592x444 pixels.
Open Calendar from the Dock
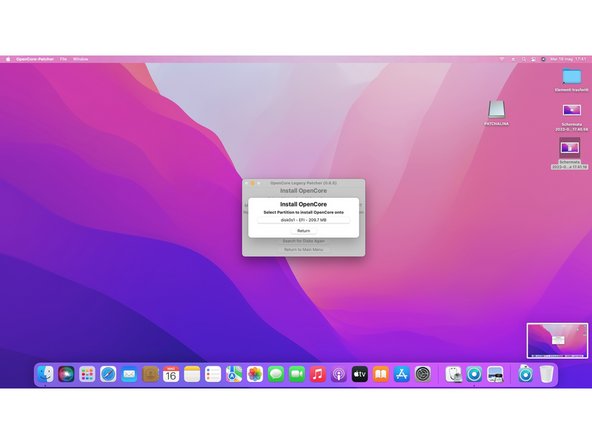(x=171, y=375)
